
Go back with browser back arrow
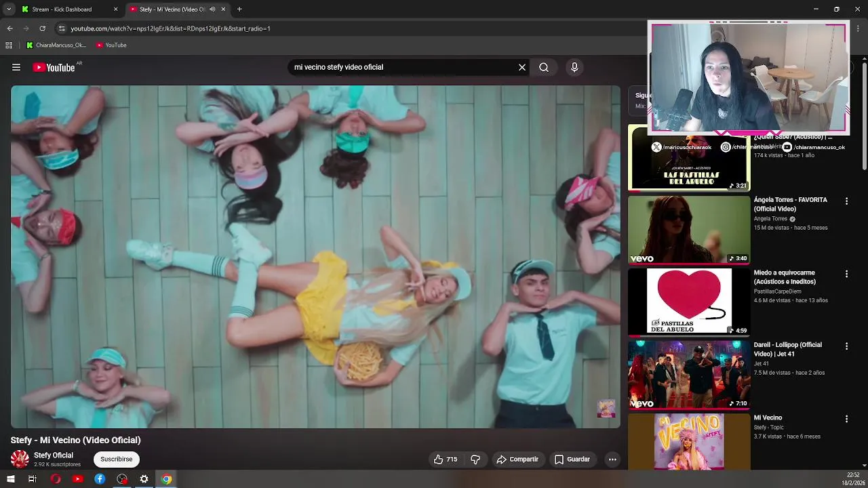click(9, 28)
